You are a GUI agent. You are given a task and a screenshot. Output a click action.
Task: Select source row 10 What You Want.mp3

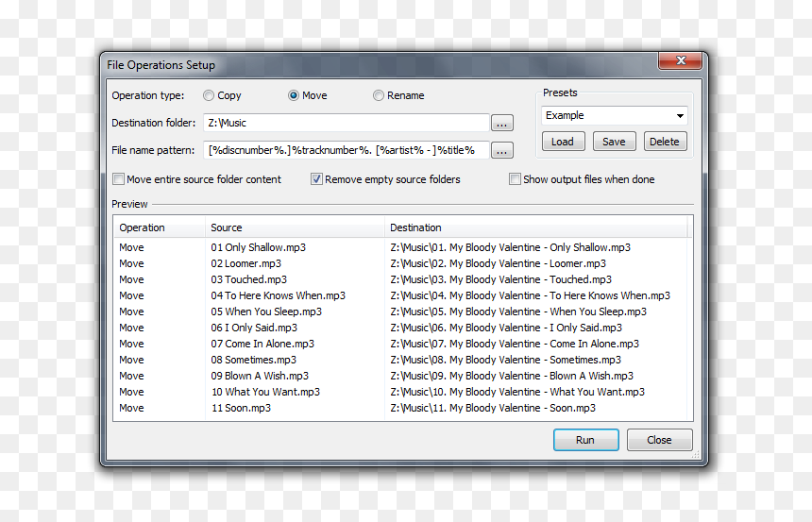click(265, 392)
